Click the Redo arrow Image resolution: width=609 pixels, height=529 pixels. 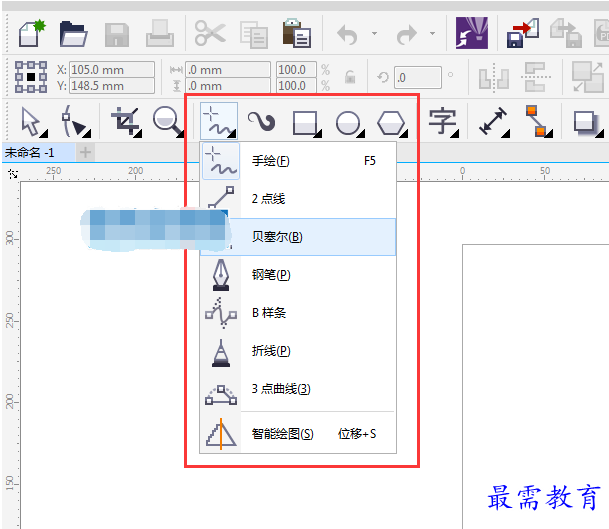click(407, 35)
